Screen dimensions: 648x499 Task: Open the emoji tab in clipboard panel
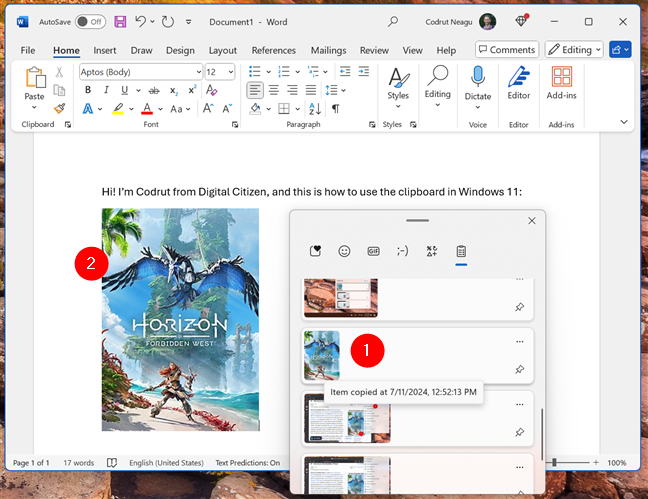(x=344, y=251)
